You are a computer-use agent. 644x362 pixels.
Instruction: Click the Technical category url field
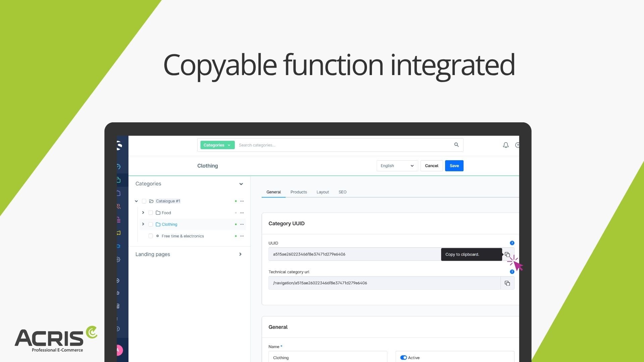[x=384, y=283]
